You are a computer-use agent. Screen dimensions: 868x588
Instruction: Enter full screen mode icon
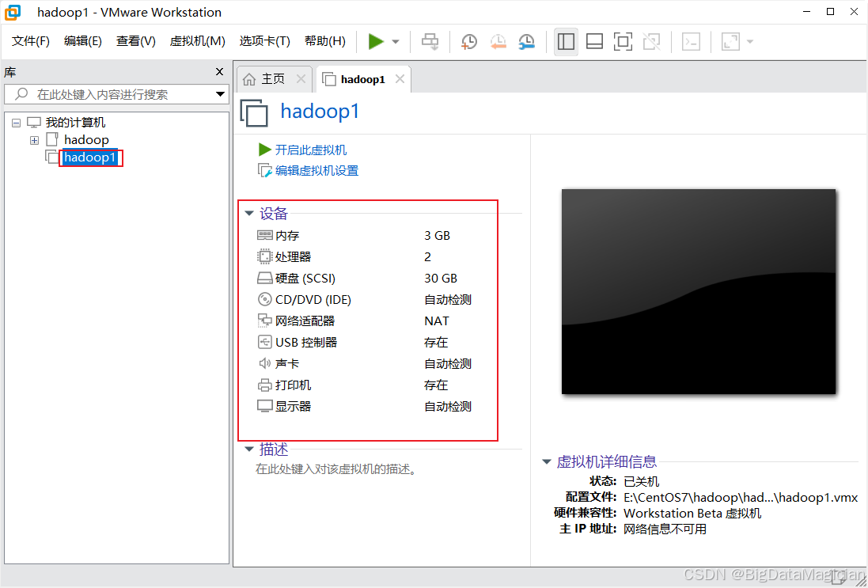[x=623, y=41]
